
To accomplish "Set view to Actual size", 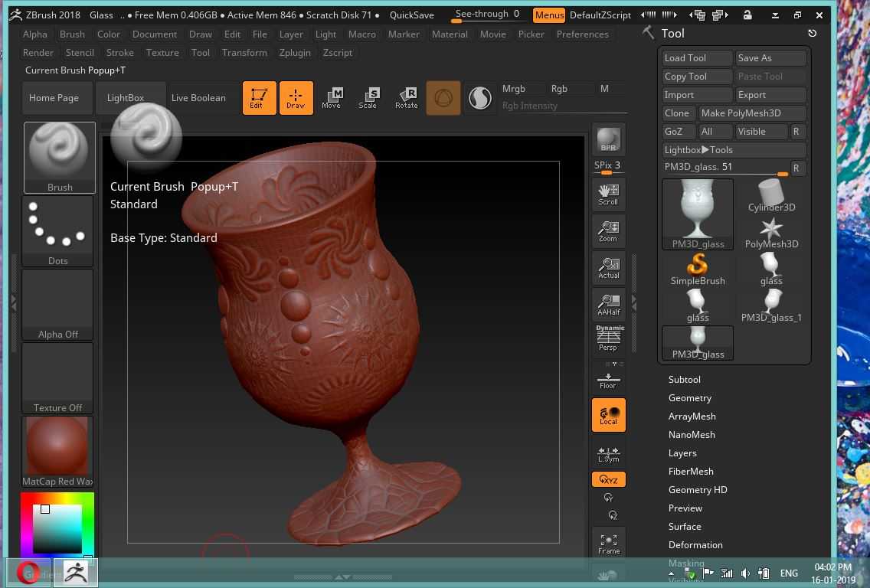I will (x=609, y=268).
